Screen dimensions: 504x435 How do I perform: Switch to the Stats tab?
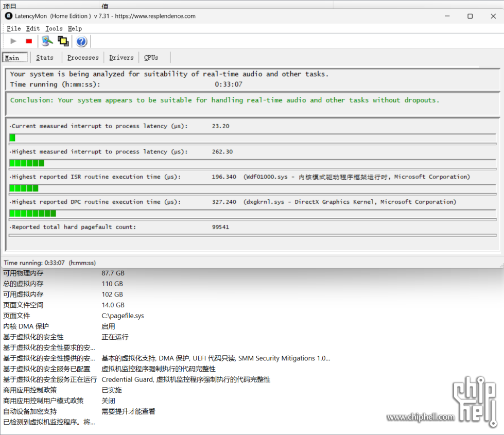coord(45,58)
